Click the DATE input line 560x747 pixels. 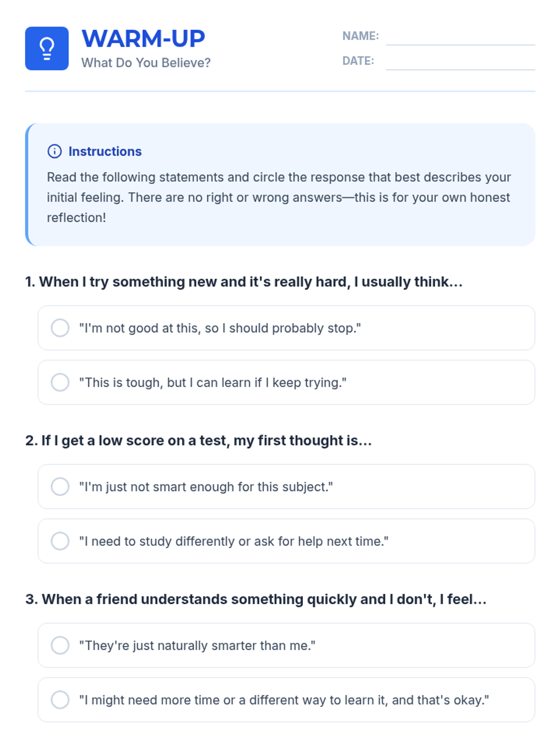460,62
